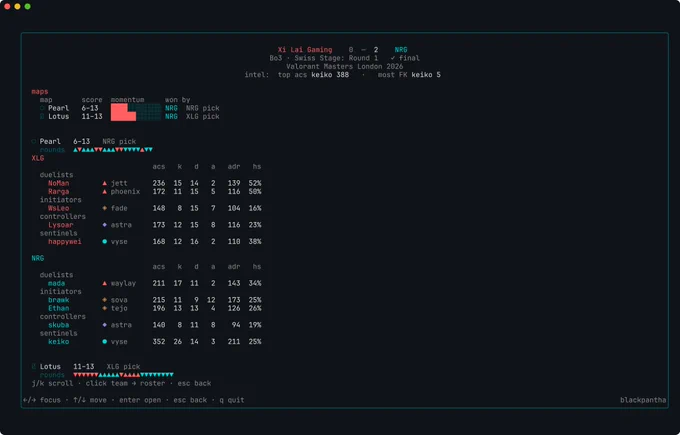
Task: Select player mada
Action: click(x=56, y=283)
